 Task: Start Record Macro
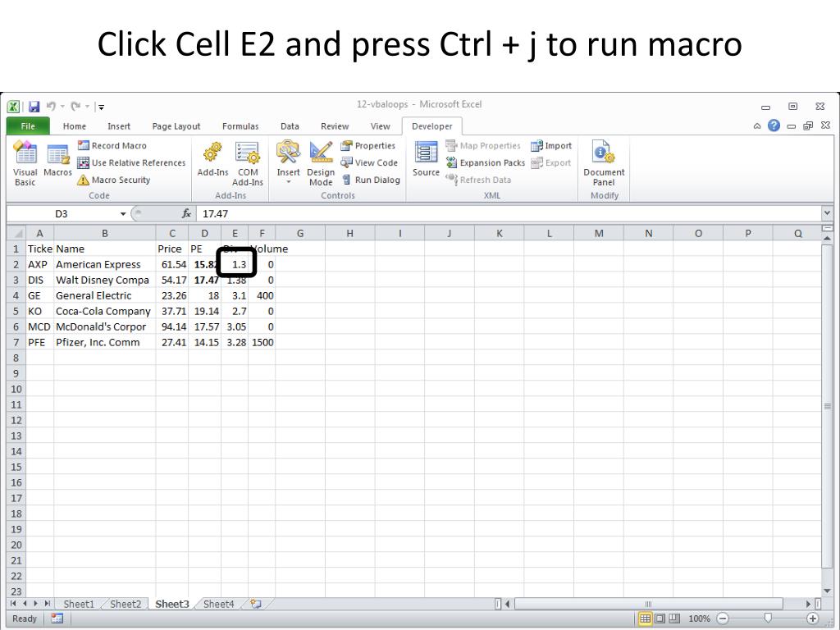coord(112,146)
